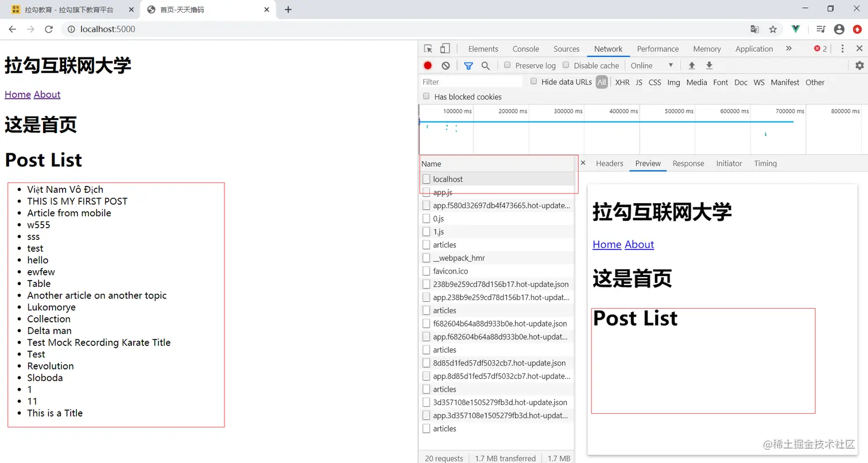Switch to the Performance tab

point(658,49)
